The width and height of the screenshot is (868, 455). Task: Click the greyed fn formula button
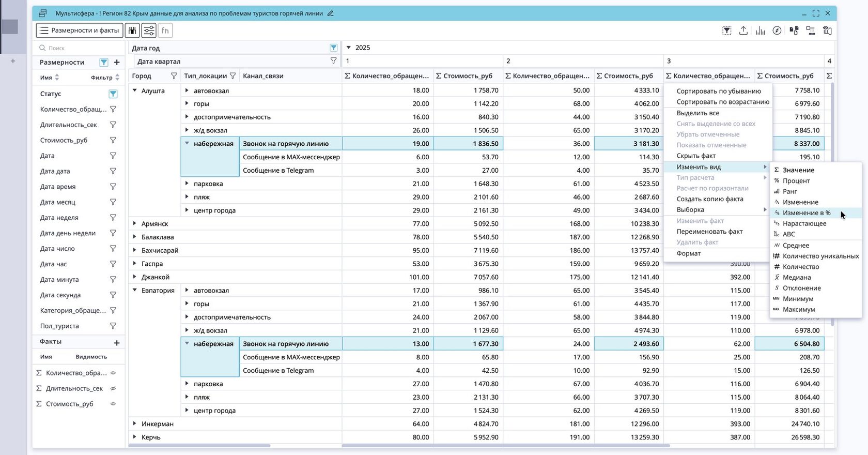(x=165, y=31)
